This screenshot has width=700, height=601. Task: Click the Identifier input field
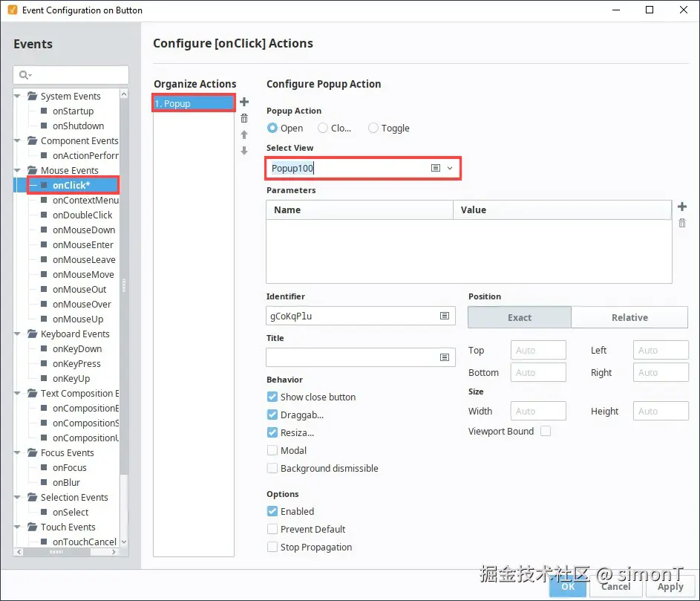(x=361, y=316)
